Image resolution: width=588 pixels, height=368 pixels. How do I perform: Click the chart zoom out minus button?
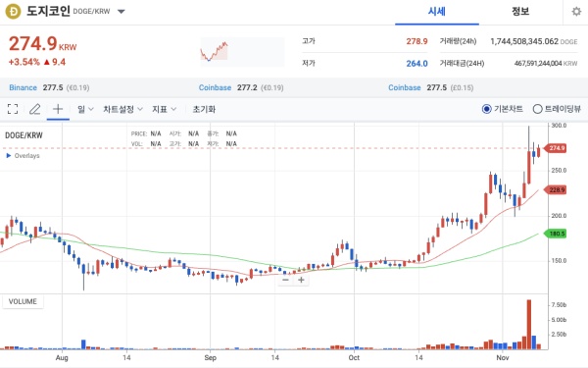tap(286, 280)
